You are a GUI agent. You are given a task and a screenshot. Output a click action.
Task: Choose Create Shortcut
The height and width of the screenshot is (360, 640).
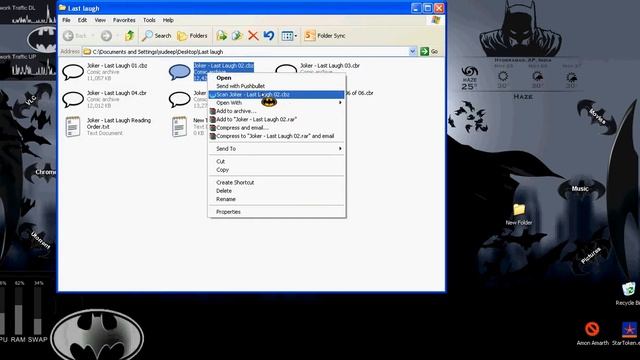tap(277, 182)
